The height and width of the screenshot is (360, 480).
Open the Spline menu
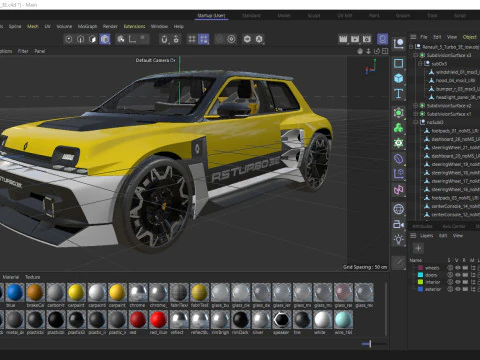point(15,26)
